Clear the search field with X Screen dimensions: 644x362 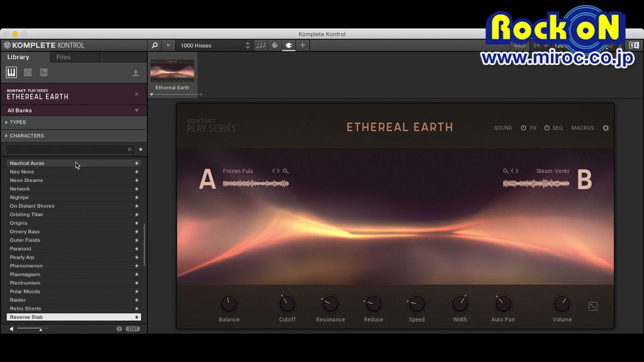[129, 149]
